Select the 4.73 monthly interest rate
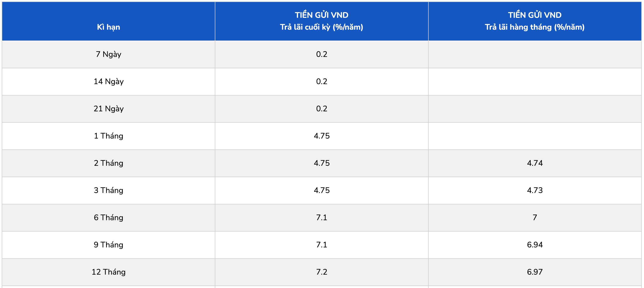 [535, 190]
